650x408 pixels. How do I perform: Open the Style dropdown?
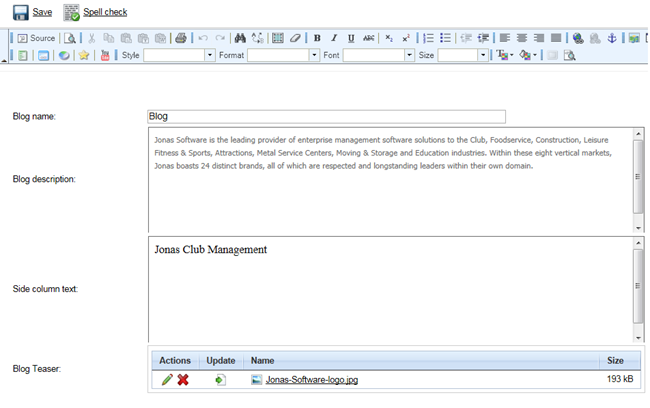(x=179, y=55)
